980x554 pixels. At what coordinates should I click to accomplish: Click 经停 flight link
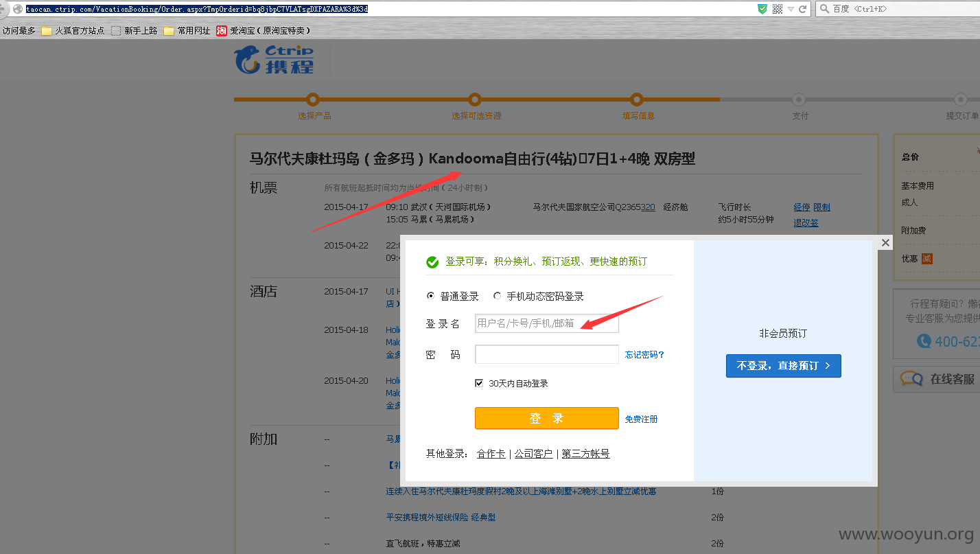[x=802, y=207]
